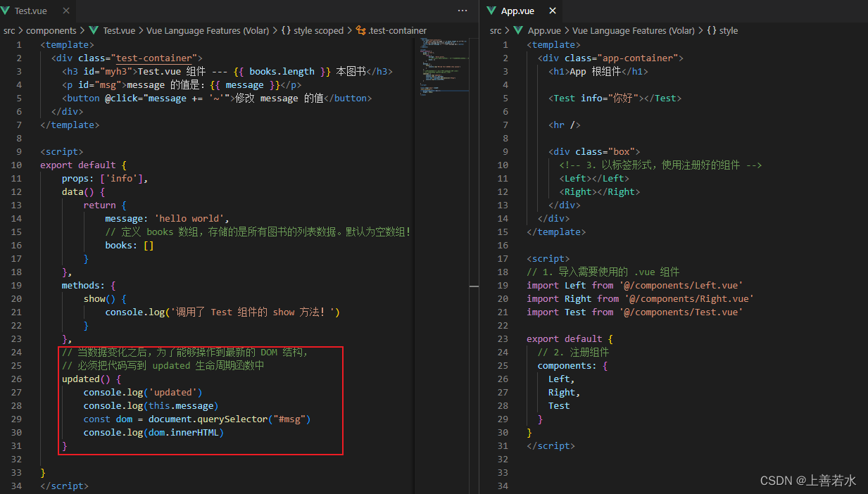Click the scrollbar marker in Test.vue editor

tap(474, 285)
